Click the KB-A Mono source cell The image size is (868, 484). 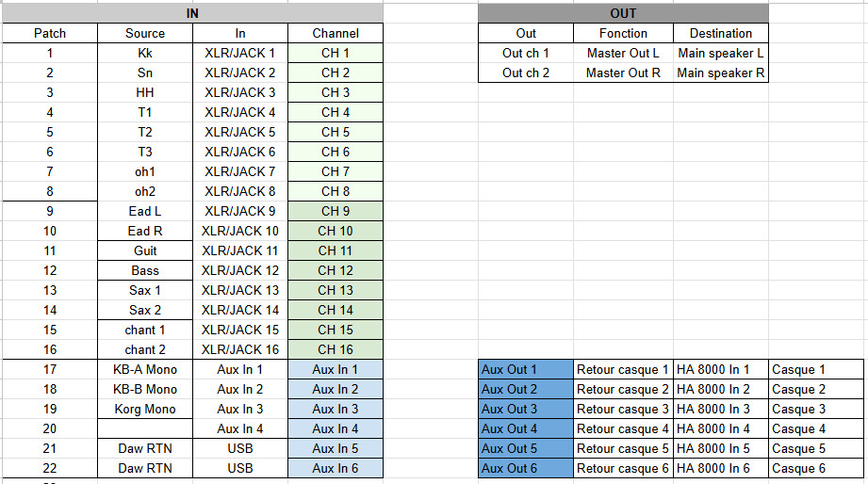[x=145, y=369]
